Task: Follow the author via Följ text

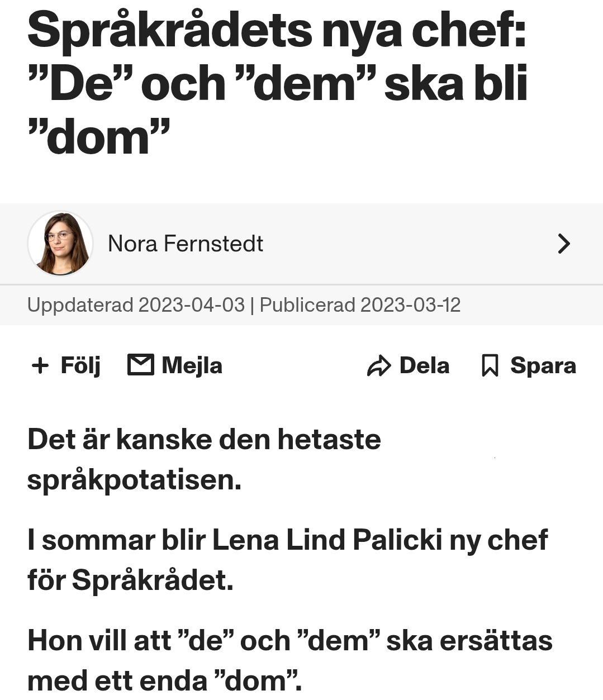Action: tap(80, 366)
